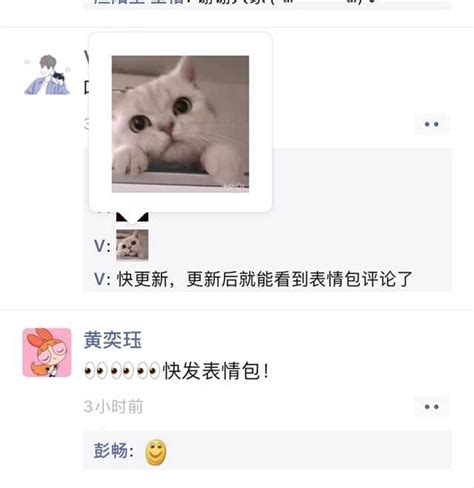This screenshot has height=488, width=474.
Task: Tap commenter name V beside cat thumbnail
Action: coord(100,246)
